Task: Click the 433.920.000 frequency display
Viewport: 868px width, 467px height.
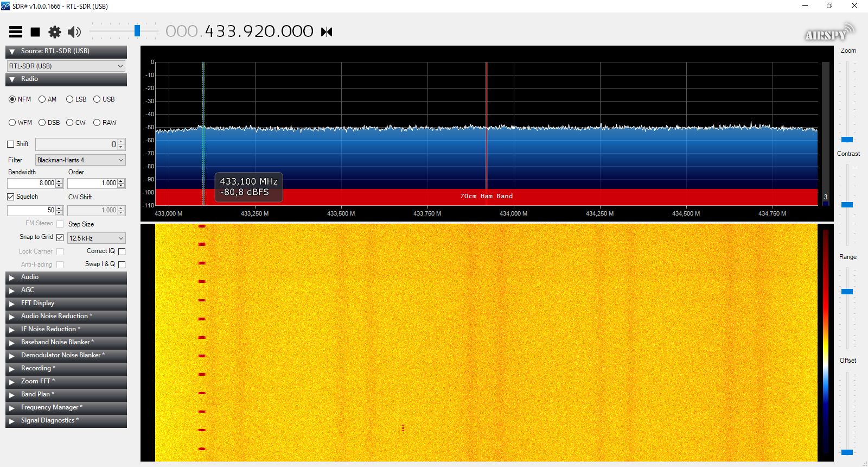Action: pyautogui.click(x=239, y=31)
